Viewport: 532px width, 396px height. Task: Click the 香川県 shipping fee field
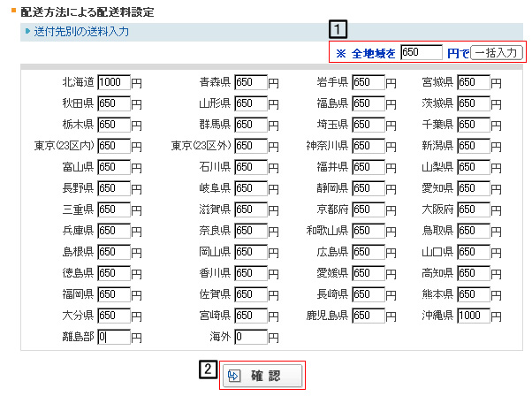(x=251, y=273)
